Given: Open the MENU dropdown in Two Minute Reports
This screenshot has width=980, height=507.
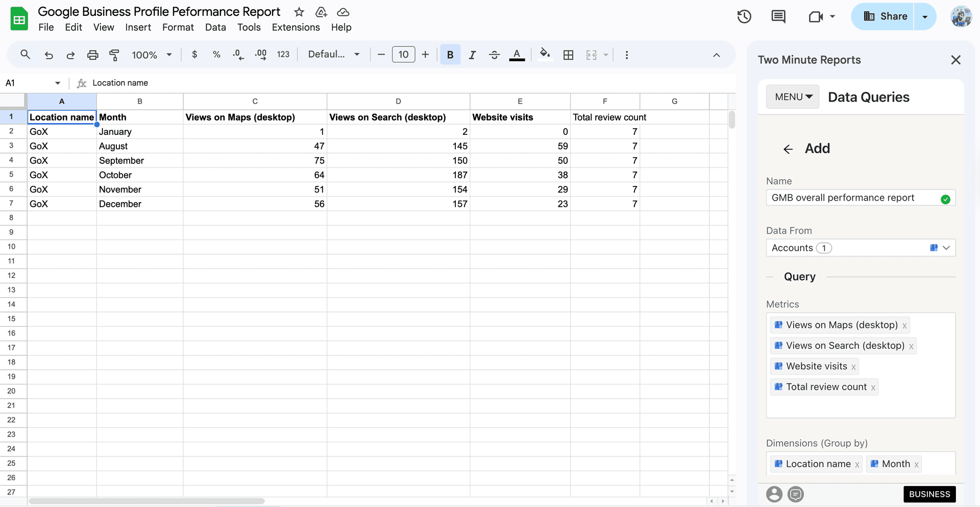Looking at the screenshot, I should click(x=792, y=96).
